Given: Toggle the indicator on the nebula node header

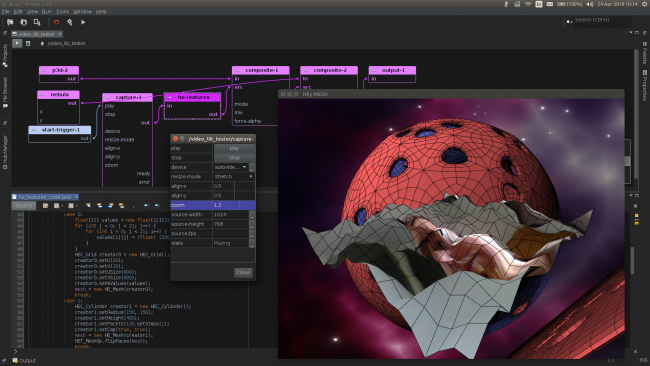Looking at the screenshot, I should click(43, 95).
